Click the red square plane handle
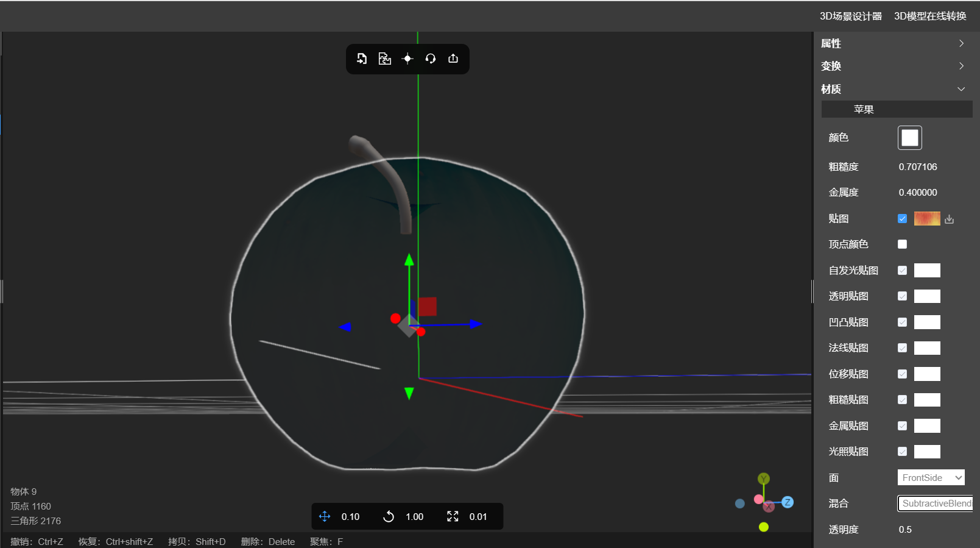This screenshot has height=548, width=980. (x=427, y=306)
